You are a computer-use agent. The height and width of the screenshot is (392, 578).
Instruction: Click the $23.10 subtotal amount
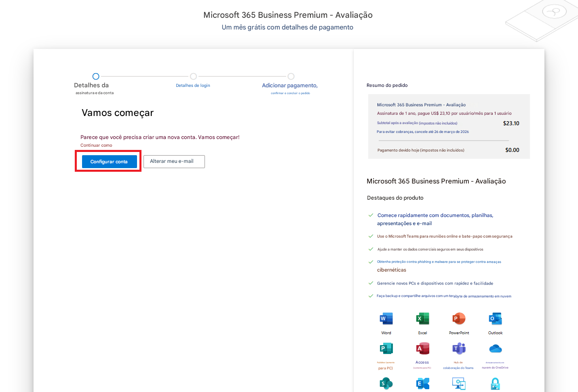(511, 123)
